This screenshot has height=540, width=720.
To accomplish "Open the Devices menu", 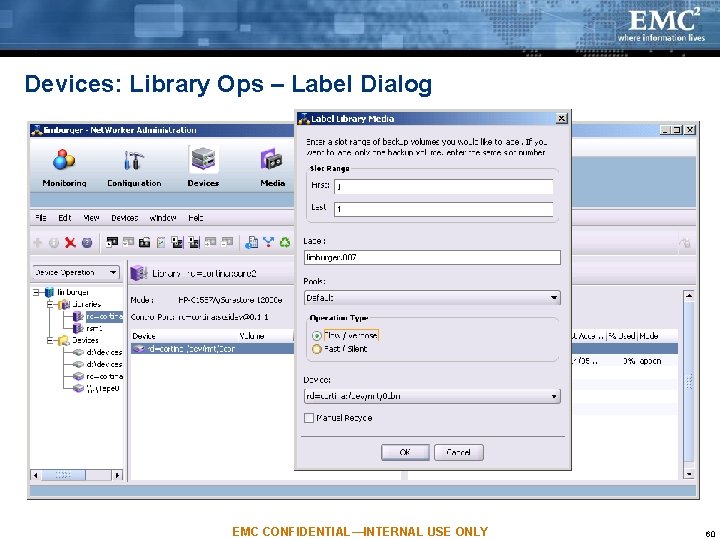I will 124,218.
